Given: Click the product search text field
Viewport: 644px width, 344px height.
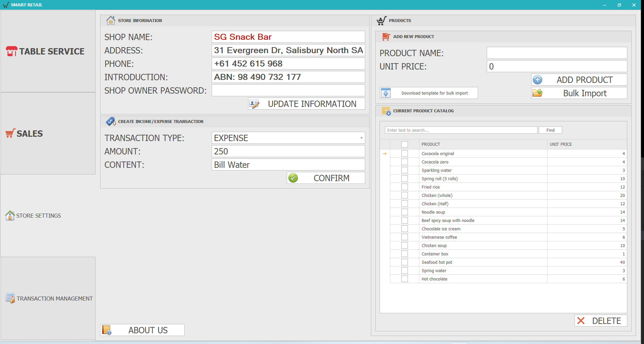Looking at the screenshot, I should (461, 130).
